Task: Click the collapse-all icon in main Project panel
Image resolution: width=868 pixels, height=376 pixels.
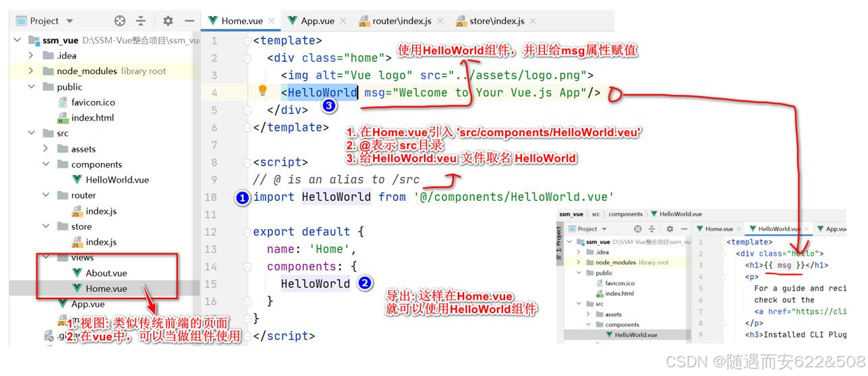Action: click(x=141, y=21)
